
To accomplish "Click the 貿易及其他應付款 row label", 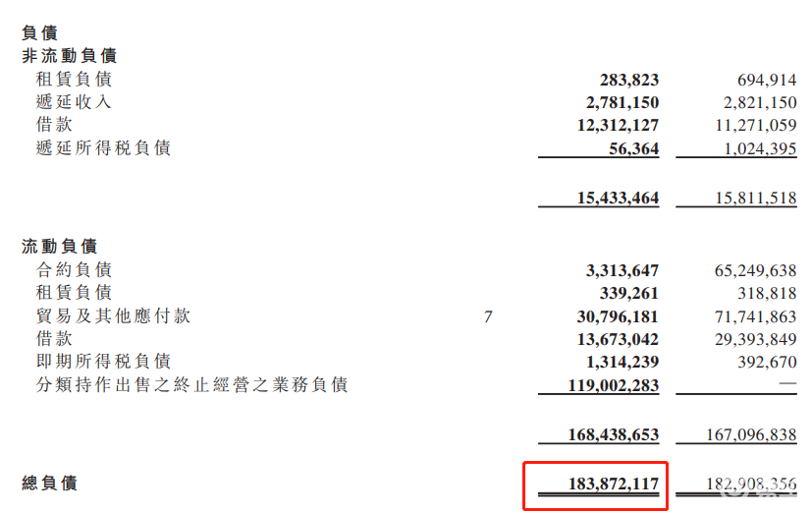I will click(113, 316).
